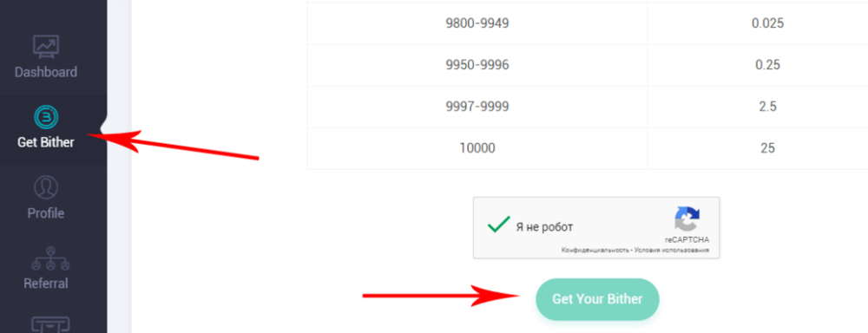The width and height of the screenshot is (868, 333).
Task: Open the Referral tree icon
Action: [51, 258]
